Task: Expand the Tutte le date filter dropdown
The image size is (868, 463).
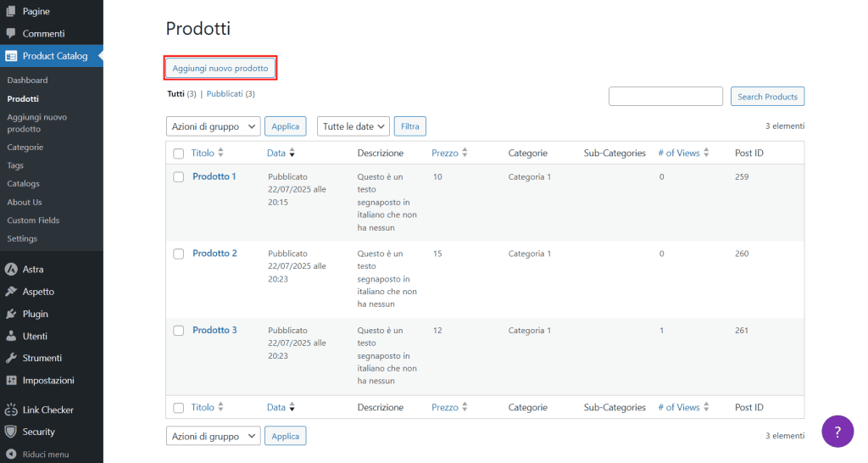Action: click(x=353, y=126)
